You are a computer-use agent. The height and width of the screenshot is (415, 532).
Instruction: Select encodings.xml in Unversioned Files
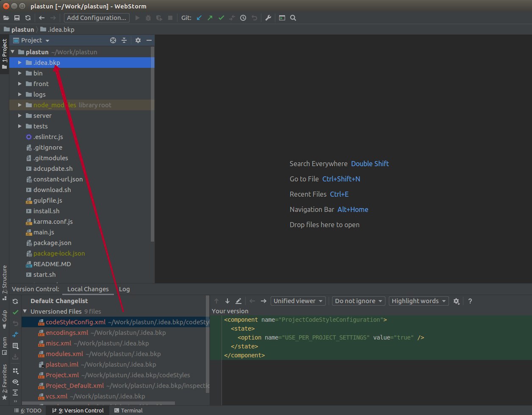(x=67, y=333)
